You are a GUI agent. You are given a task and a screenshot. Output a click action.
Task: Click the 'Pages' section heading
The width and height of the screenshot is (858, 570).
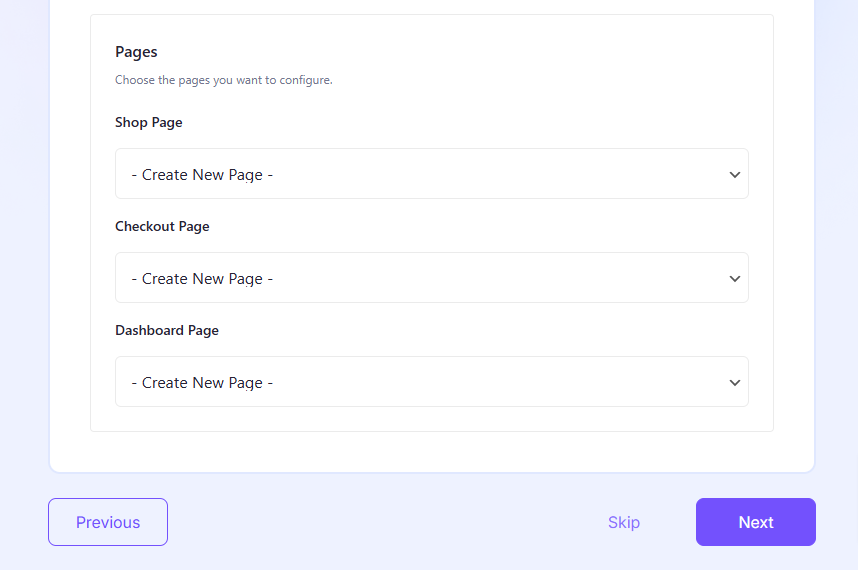[136, 52]
